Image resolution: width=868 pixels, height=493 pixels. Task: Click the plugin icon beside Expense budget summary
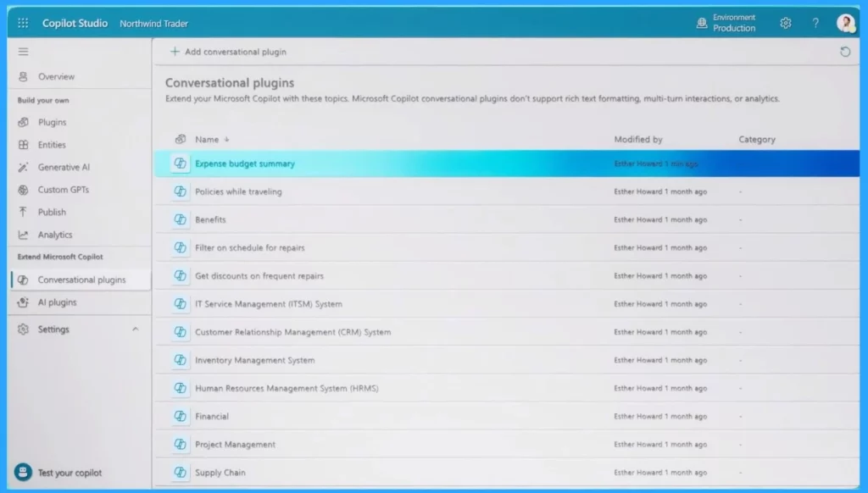[180, 163]
